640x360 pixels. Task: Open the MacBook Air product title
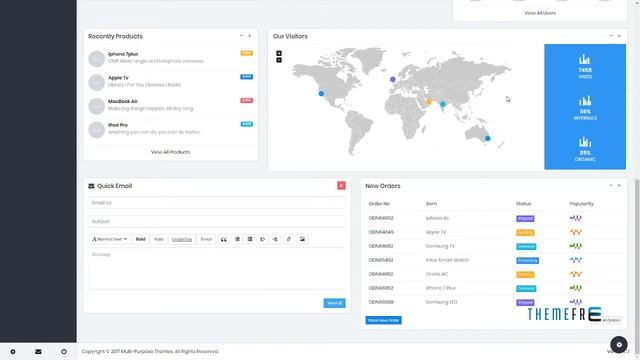click(x=122, y=101)
